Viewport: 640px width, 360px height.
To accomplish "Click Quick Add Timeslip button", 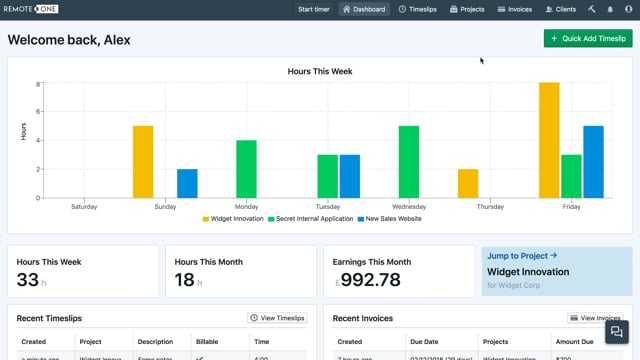I will [x=588, y=38].
